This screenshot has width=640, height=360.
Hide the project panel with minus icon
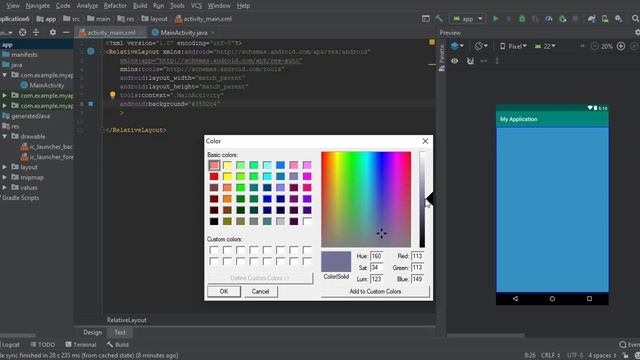tap(66, 32)
